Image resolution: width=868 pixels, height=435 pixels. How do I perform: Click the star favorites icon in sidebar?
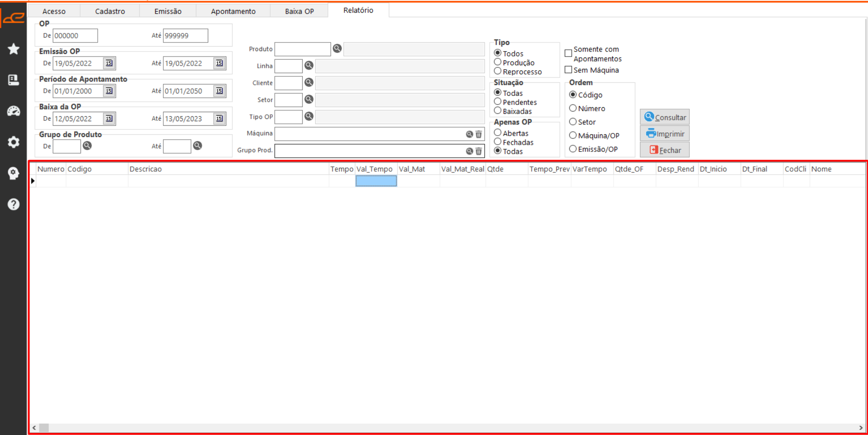[x=14, y=49]
